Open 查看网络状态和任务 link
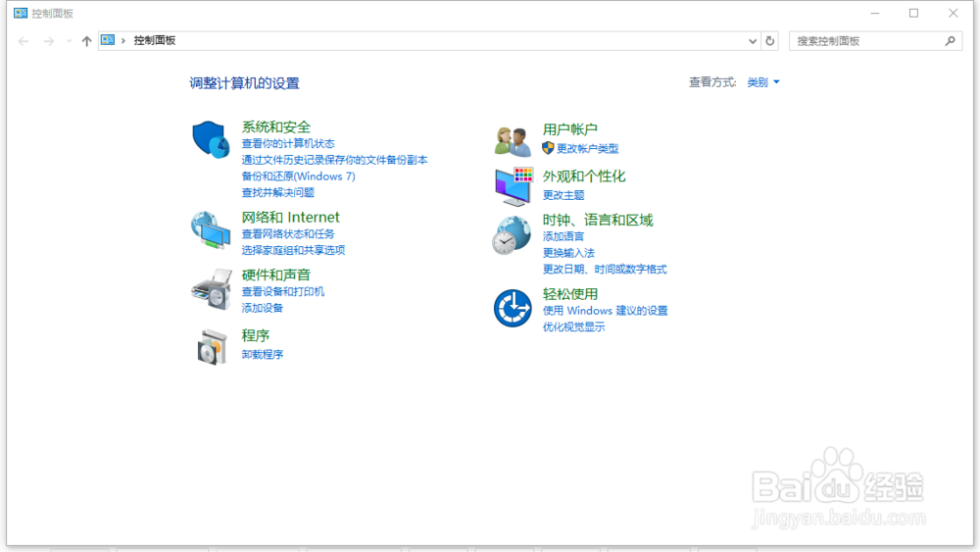This screenshot has height=552, width=980. (x=288, y=233)
